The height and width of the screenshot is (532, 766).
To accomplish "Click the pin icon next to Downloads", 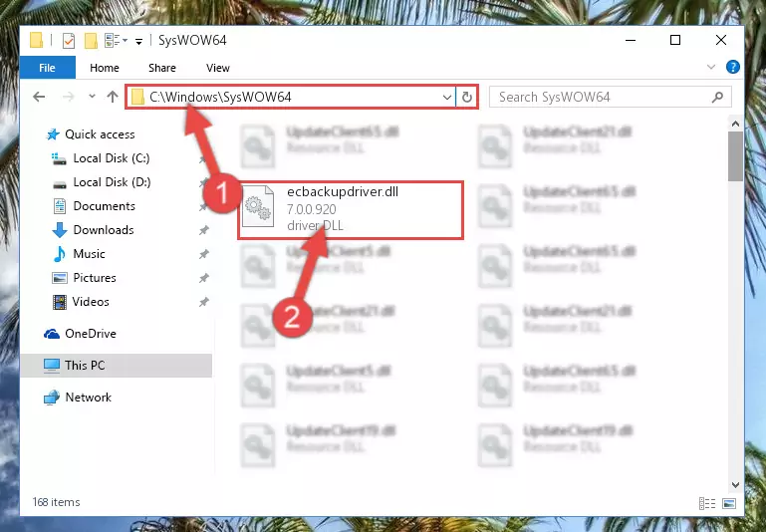I will 204,230.
